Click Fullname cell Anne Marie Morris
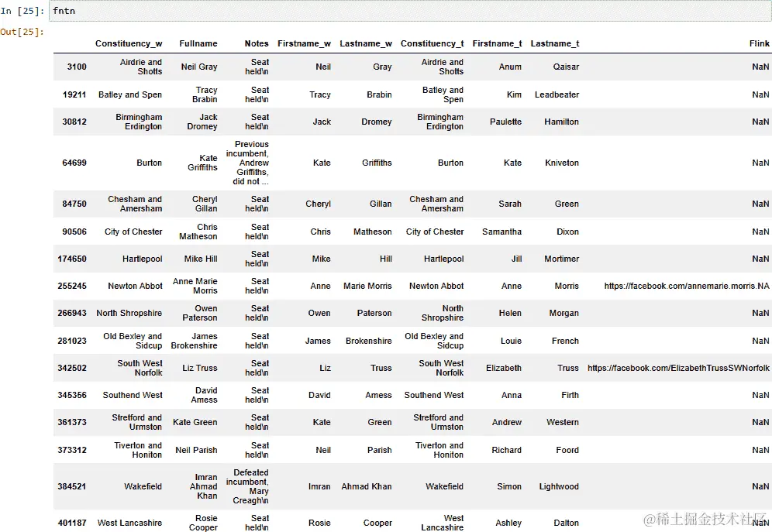Viewport: 772px width, 532px height. [195, 286]
